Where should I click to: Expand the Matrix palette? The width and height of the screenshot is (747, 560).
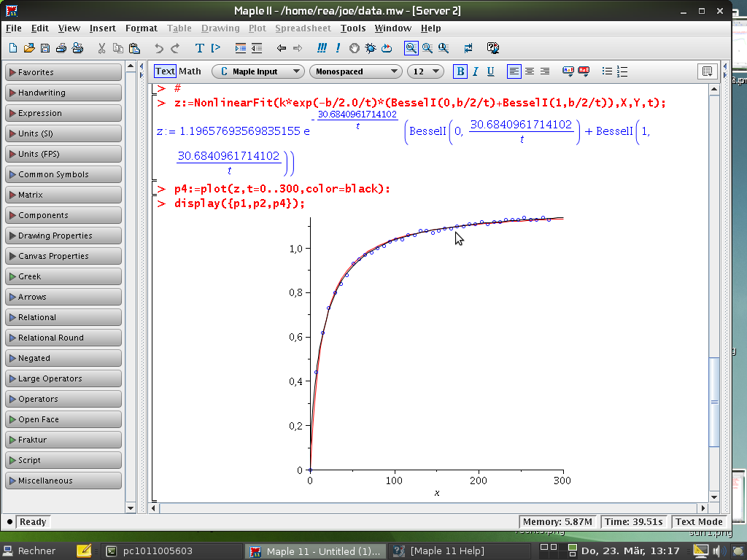pyautogui.click(x=63, y=195)
